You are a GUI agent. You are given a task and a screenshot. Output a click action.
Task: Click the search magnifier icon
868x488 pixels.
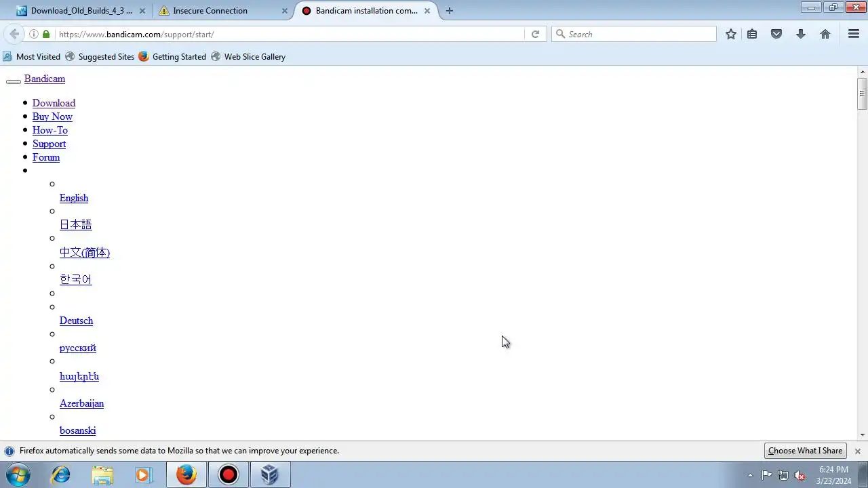(x=560, y=34)
